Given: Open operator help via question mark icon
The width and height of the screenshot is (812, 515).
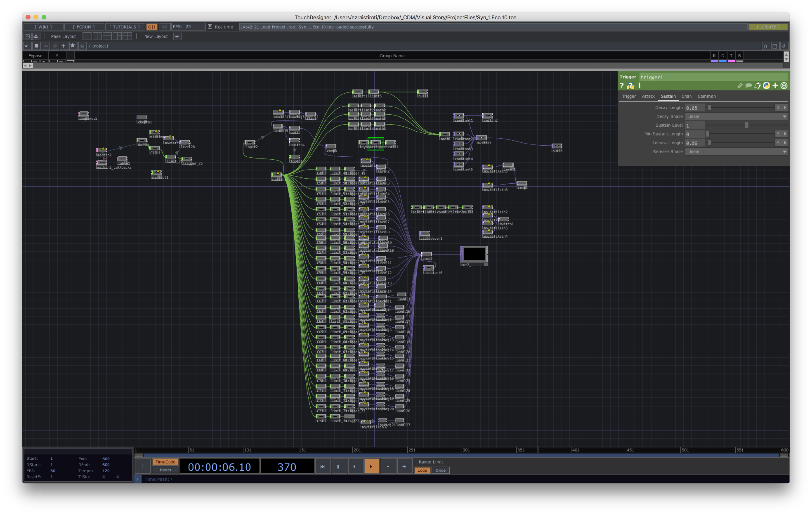Looking at the screenshot, I should coord(622,86).
